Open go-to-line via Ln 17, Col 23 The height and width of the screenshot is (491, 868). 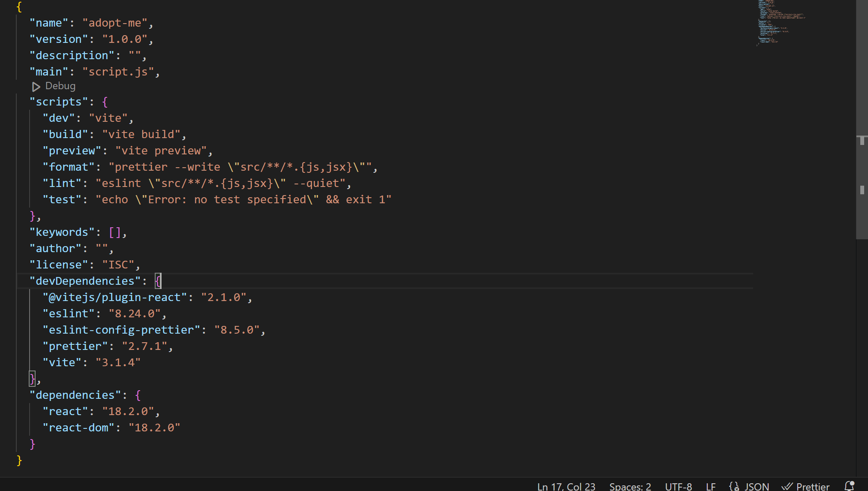pos(566,486)
